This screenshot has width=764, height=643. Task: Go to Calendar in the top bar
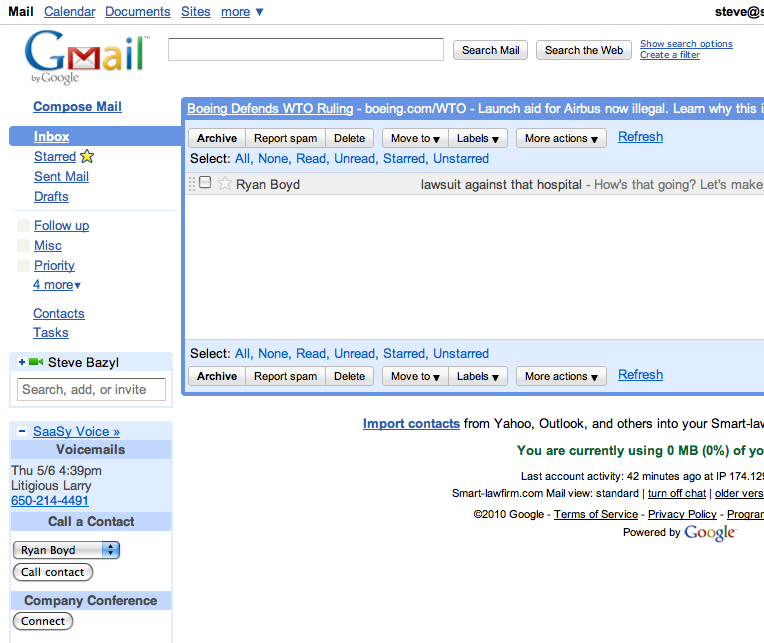click(70, 12)
